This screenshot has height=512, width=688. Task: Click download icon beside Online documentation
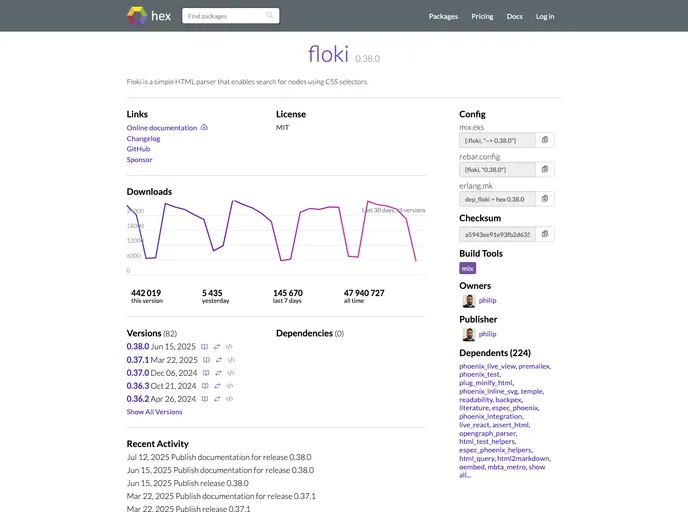click(x=204, y=127)
